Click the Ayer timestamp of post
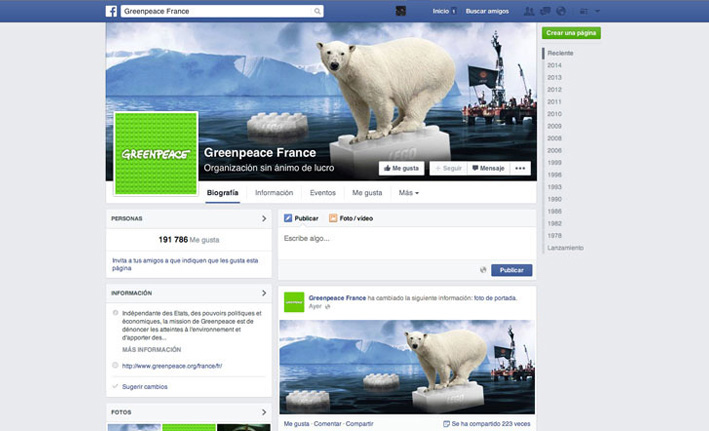Image resolution: width=709 pixels, height=431 pixels. (x=315, y=306)
